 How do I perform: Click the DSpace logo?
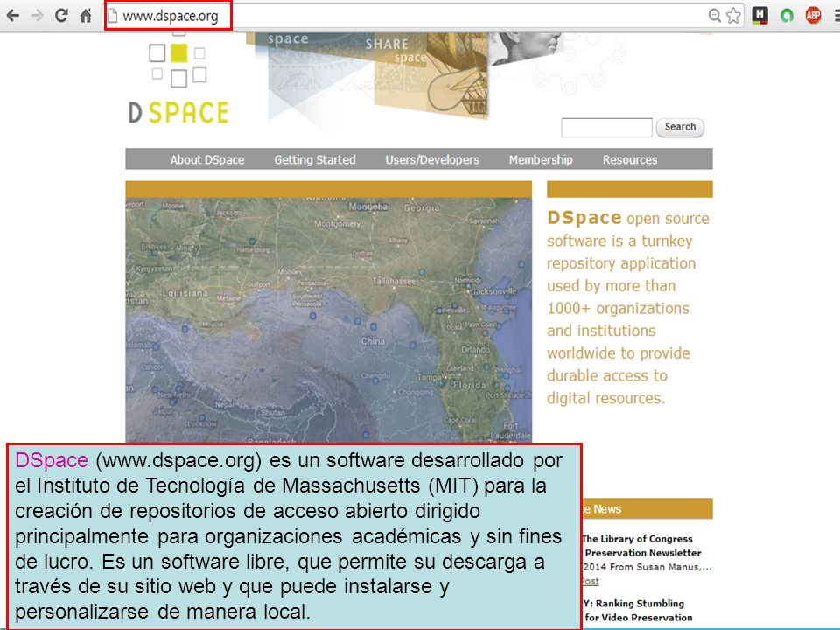pyautogui.click(x=178, y=78)
